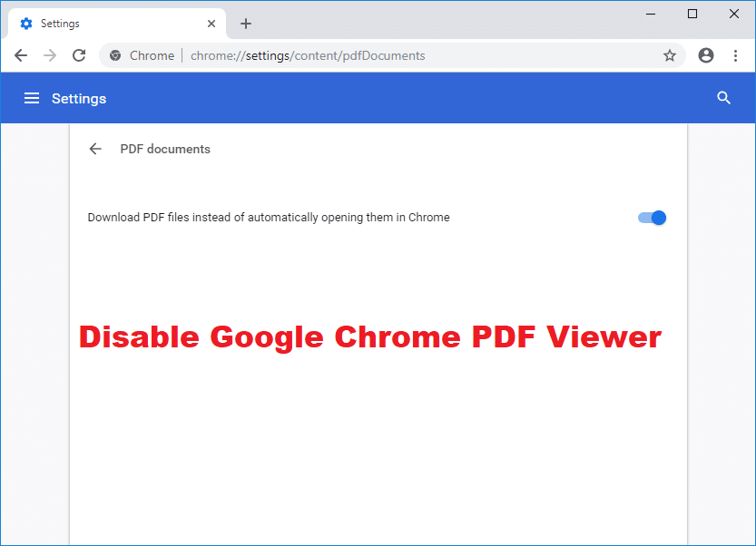This screenshot has height=546, width=756.
Task: Click the Chrome label in the address bar
Action: [x=152, y=55]
